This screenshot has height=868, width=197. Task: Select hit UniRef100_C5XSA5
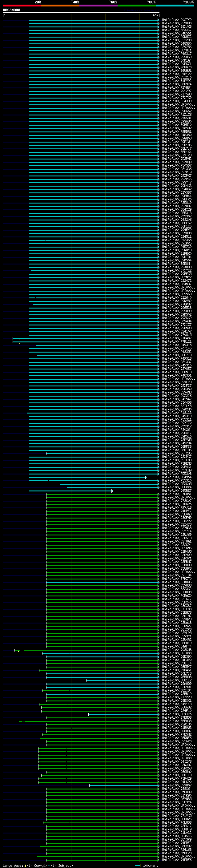click(177, 484)
